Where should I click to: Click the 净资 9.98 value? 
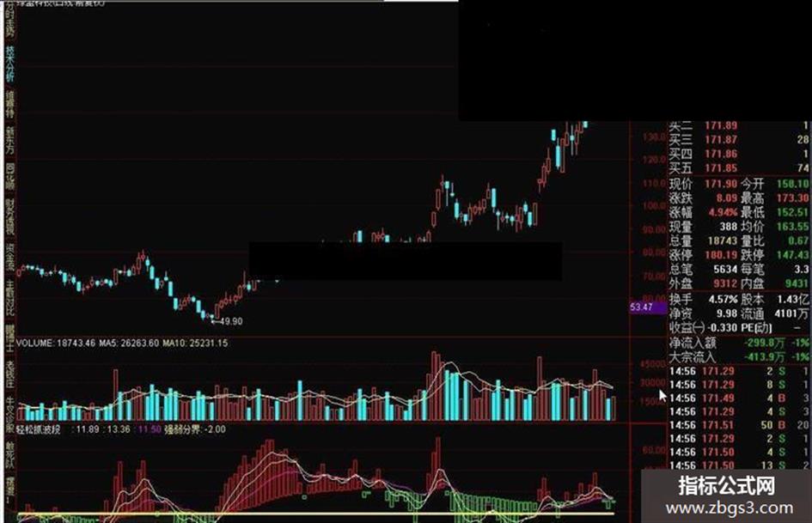pyautogui.click(x=727, y=313)
